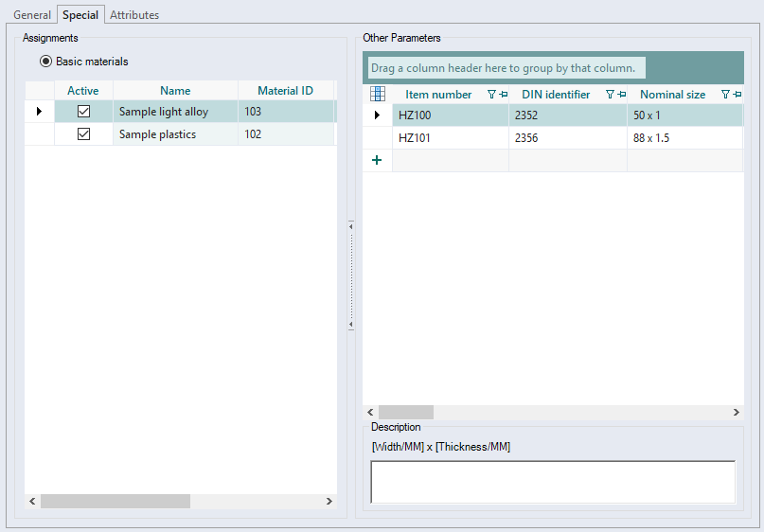Open the Attributes tab
This screenshot has width=764, height=532.
[x=134, y=15]
